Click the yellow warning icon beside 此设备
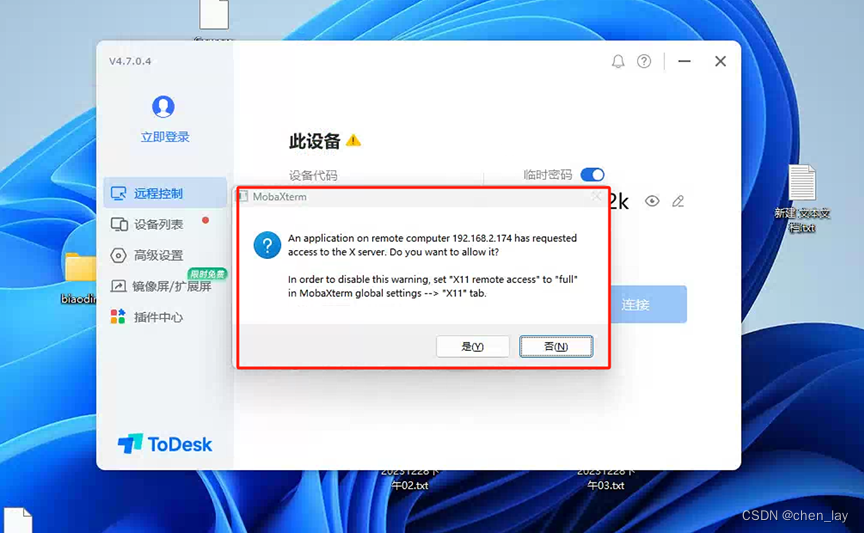864x533 pixels. [x=353, y=141]
